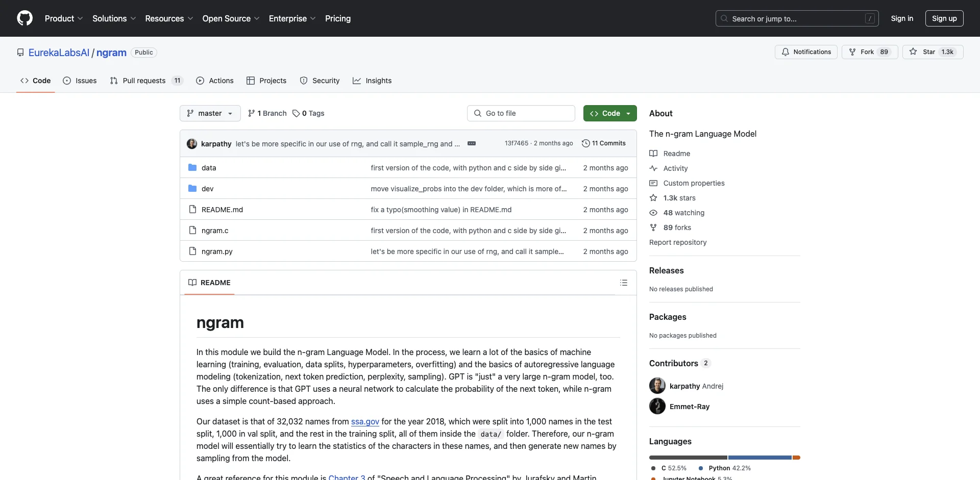
Task: Open the EurekaLabsAI organization link
Action: (59, 53)
